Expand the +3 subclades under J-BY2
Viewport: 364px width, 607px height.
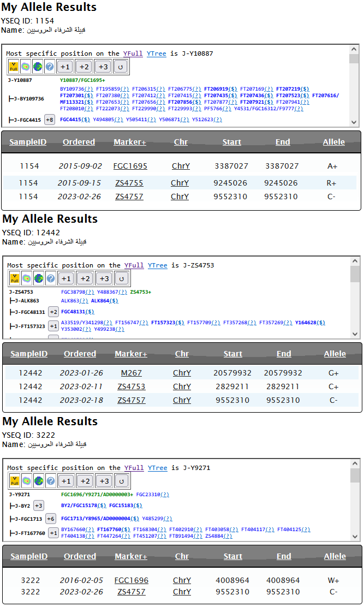pyautogui.click(x=38, y=505)
